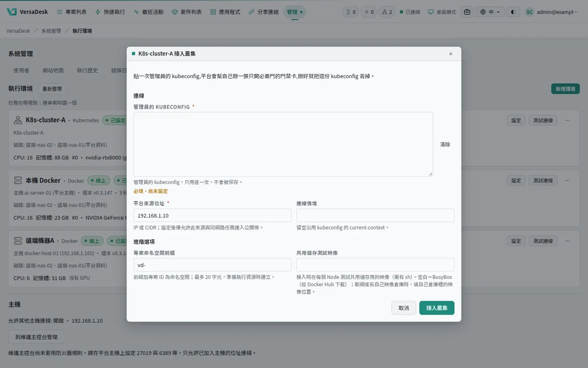The image size is (588, 368).
Task: Click 清除 to clear the kubeconfig
Action: tap(445, 144)
